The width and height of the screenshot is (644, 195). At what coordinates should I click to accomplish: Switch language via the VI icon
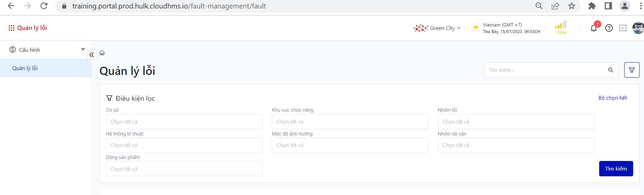point(623,28)
